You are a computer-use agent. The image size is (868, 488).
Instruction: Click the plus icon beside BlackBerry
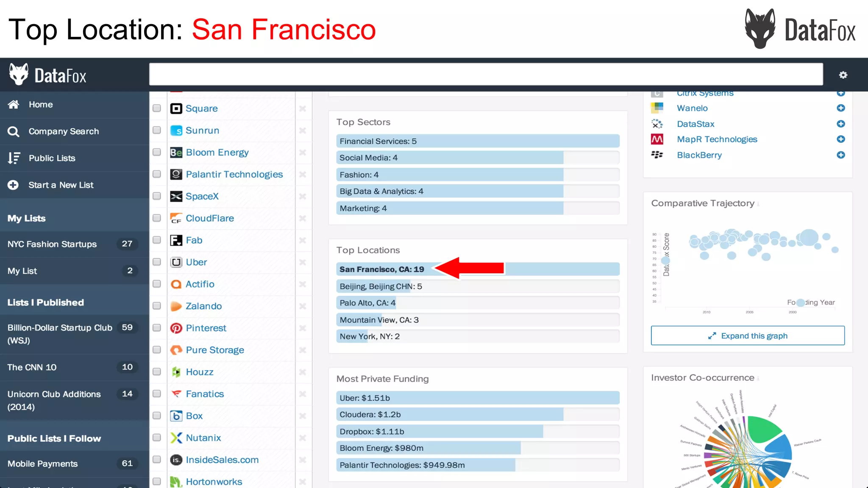tap(841, 155)
